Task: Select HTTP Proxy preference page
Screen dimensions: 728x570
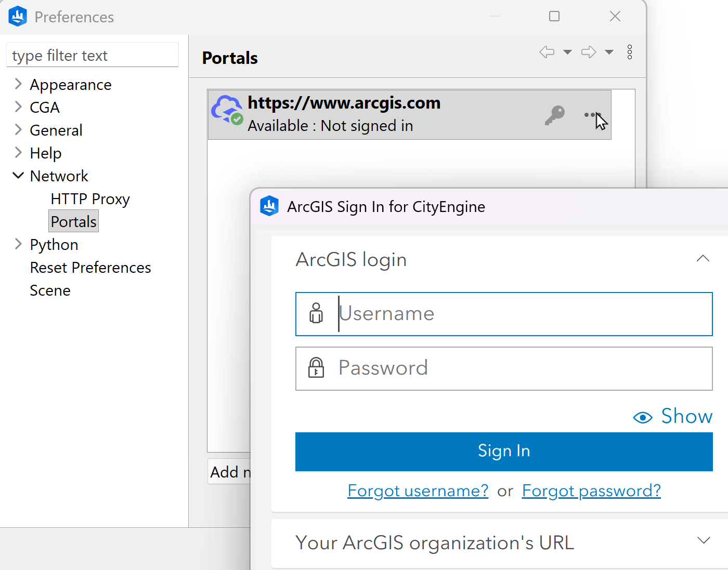Action: click(90, 199)
